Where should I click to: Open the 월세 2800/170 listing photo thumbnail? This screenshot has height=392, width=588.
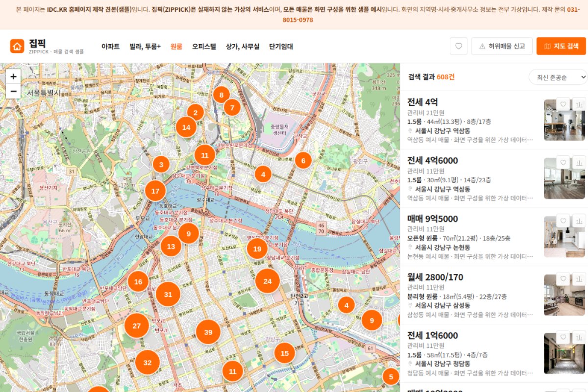564,295
